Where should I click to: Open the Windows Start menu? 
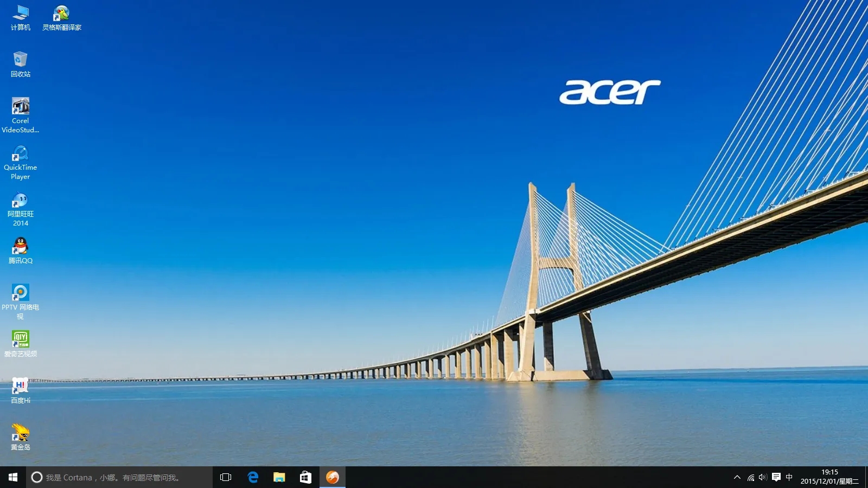coord(13,477)
